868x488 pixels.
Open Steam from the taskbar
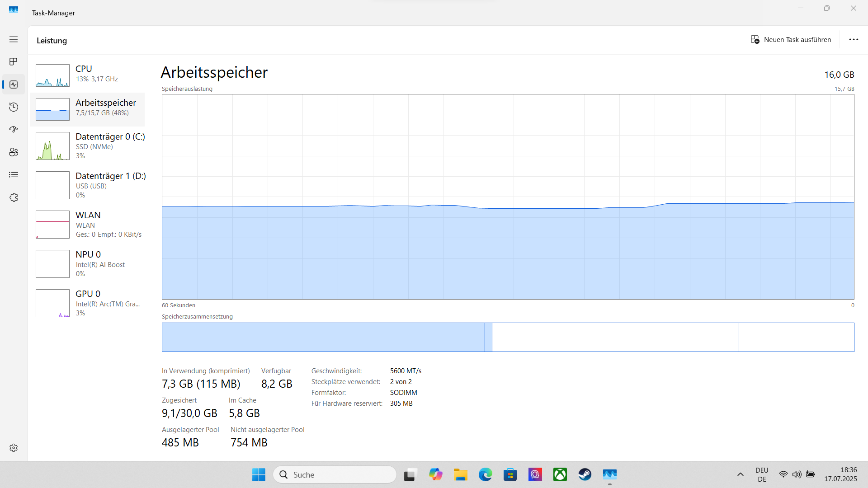tap(585, 474)
